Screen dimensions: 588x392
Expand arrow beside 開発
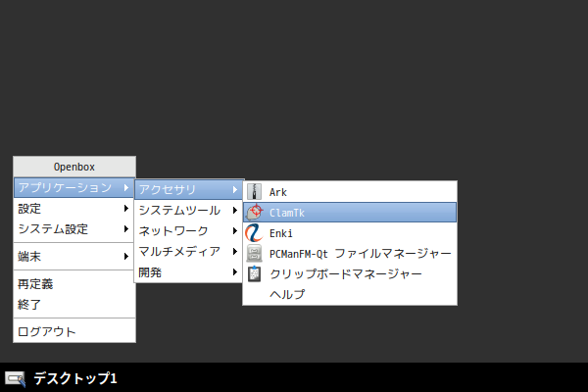235,272
